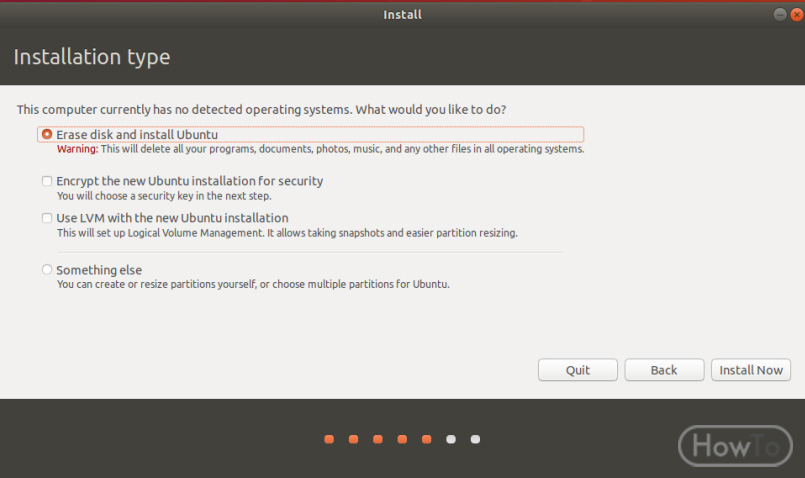Screen dimensions: 805x478
Task: Click 'You can create or resize partitions' text
Action: [x=253, y=284]
